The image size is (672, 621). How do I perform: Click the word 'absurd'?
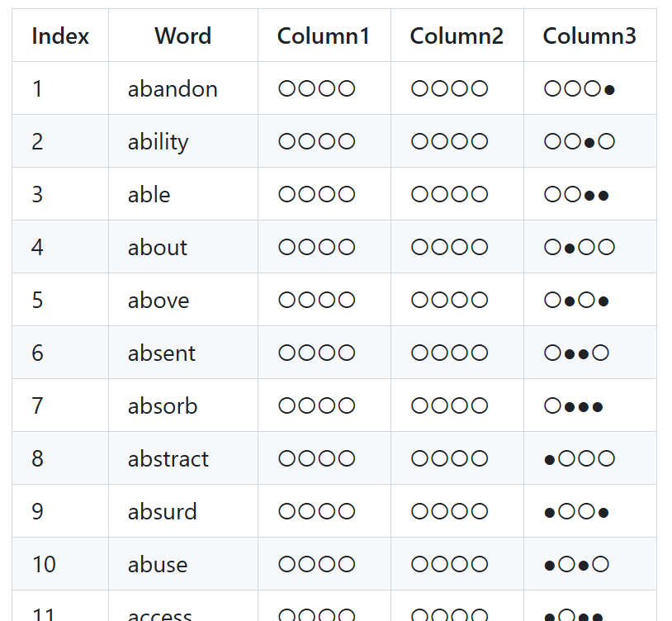(x=162, y=512)
